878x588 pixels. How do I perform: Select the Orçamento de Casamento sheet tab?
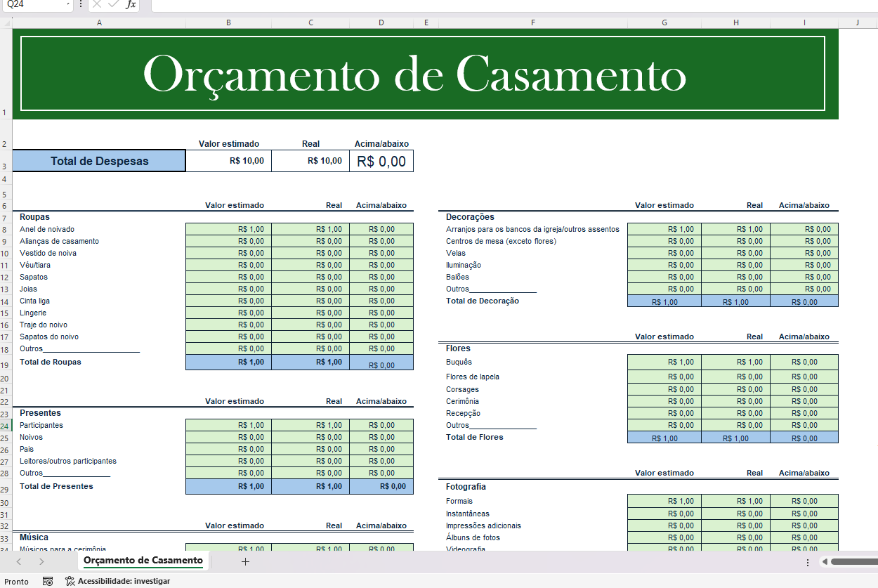[x=143, y=561]
